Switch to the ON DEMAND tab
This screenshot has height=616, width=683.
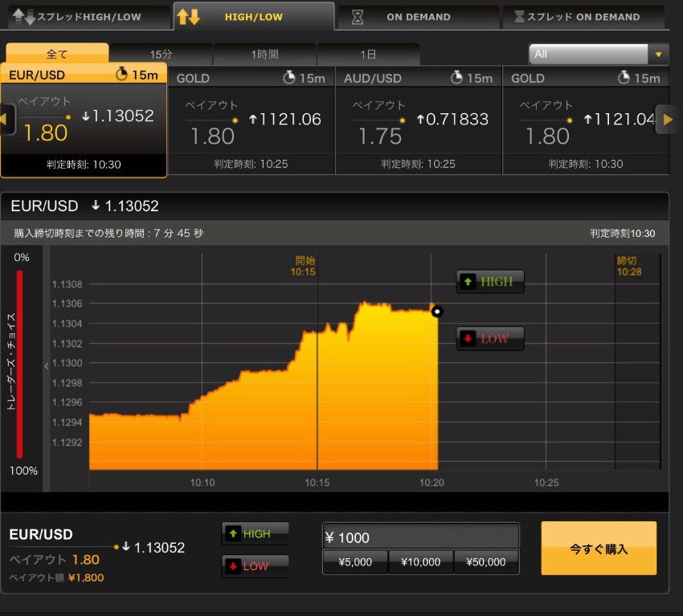(418, 17)
